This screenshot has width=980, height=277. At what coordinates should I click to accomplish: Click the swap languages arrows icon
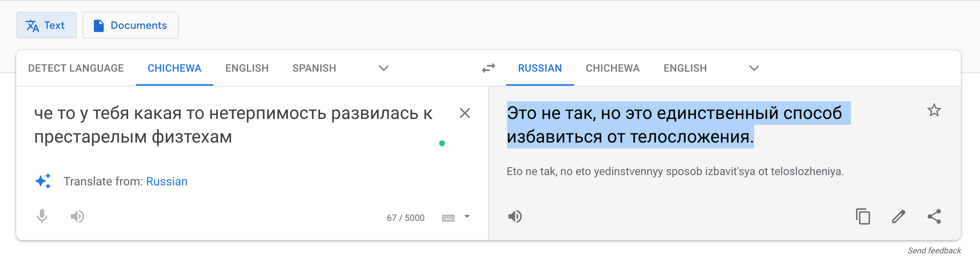[x=488, y=68]
